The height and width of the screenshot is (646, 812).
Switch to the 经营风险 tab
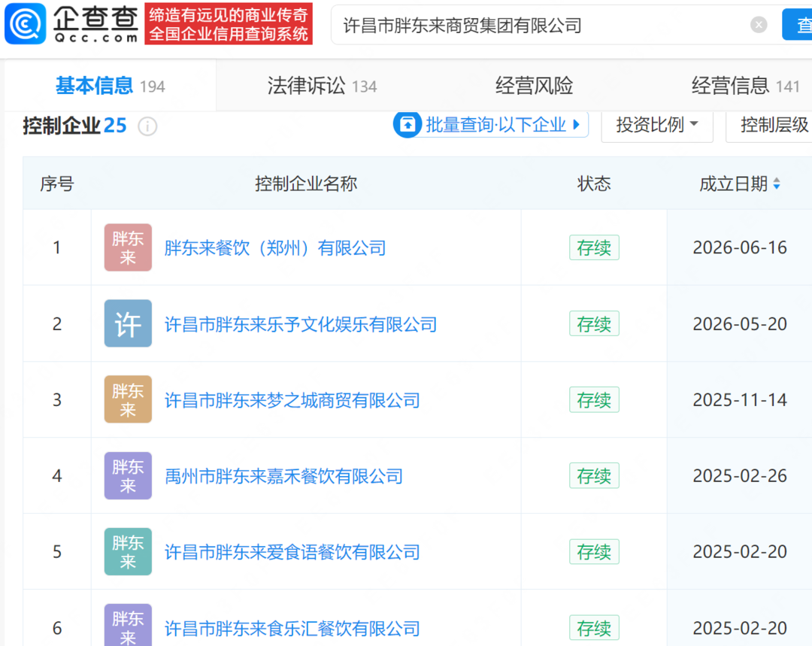click(534, 86)
